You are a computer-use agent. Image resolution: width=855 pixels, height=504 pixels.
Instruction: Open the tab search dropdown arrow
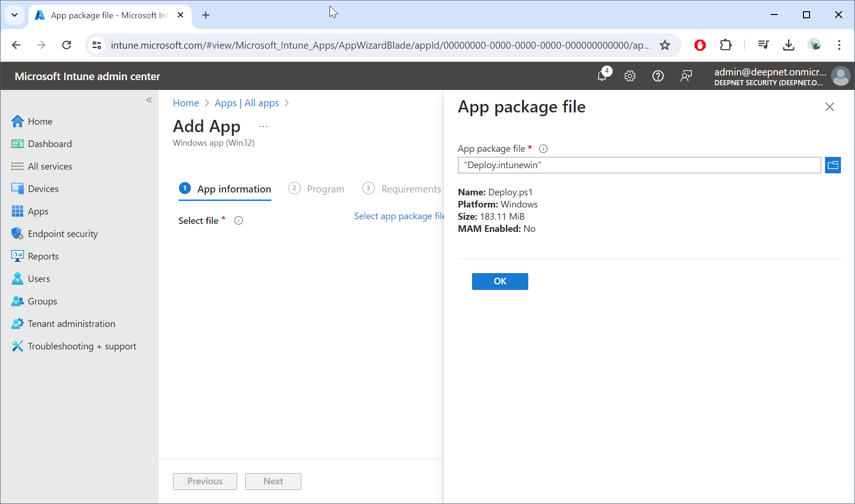[x=15, y=15]
